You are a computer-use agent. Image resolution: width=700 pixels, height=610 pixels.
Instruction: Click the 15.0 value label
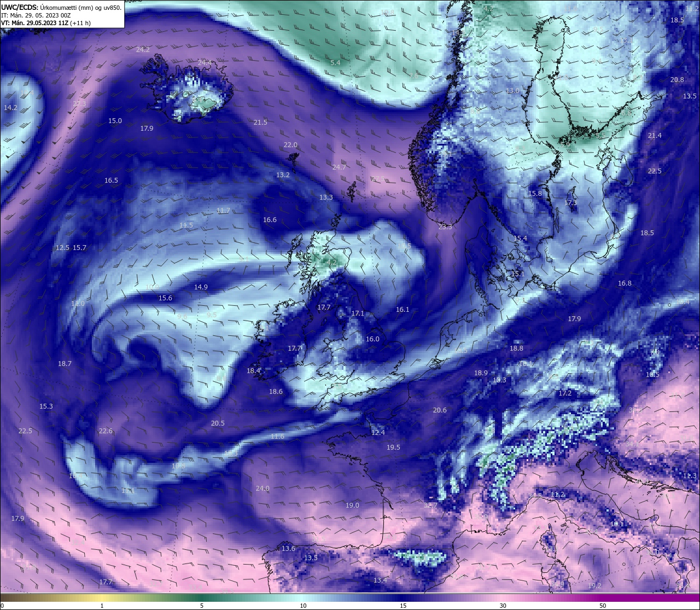click(x=115, y=121)
